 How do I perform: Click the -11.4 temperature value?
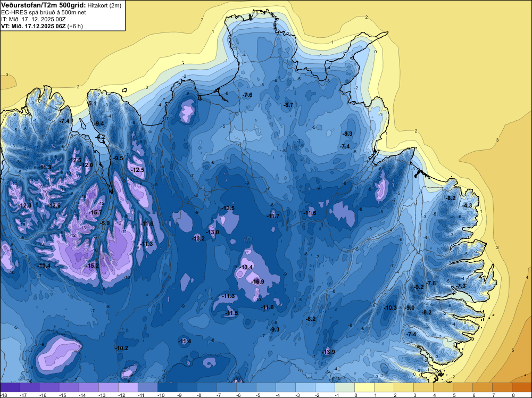click(185, 341)
